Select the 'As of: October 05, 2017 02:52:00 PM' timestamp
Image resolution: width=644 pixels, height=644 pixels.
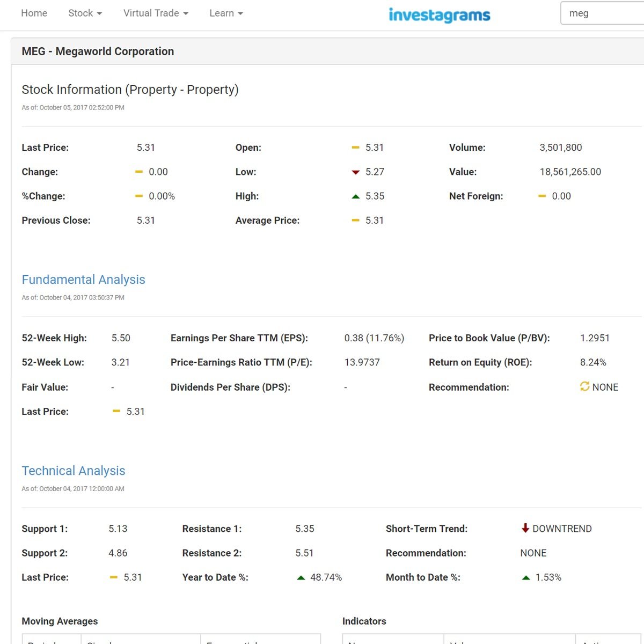73,107
